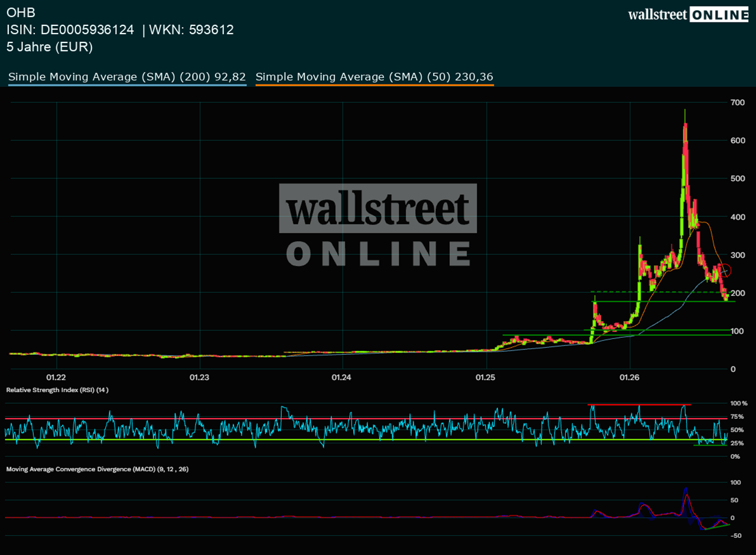Select the SMA (200) 92,82 legend label
The width and height of the screenshot is (756, 555).
127,77
